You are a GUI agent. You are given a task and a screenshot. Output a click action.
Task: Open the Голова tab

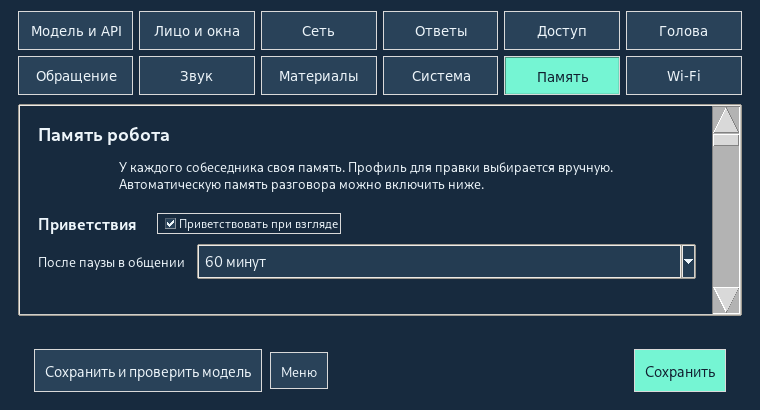(x=683, y=31)
